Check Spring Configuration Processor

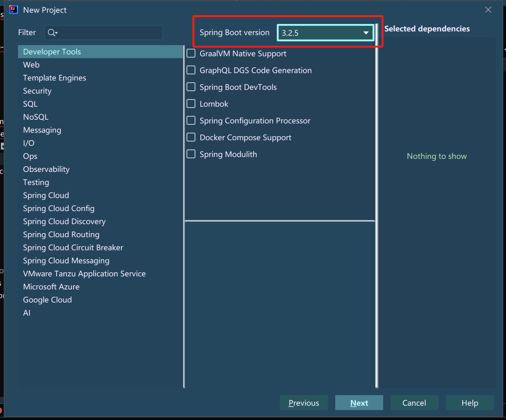(x=191, y=120)
